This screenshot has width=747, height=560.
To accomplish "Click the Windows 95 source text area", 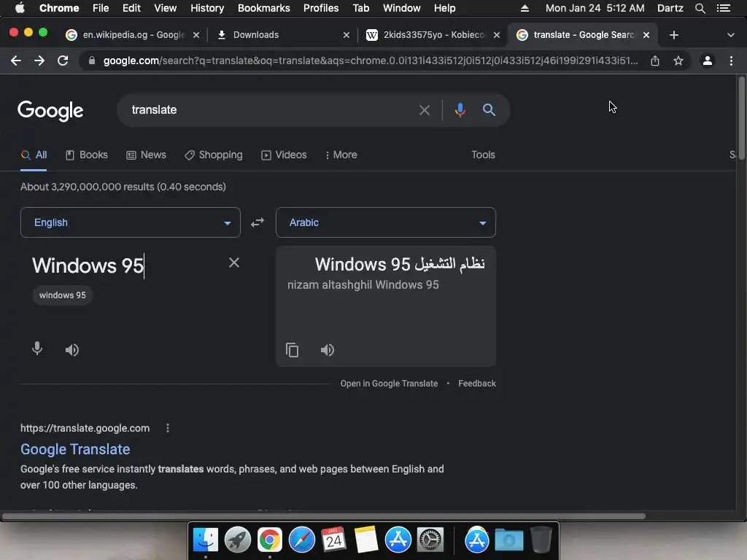I will tap(88, 265).
